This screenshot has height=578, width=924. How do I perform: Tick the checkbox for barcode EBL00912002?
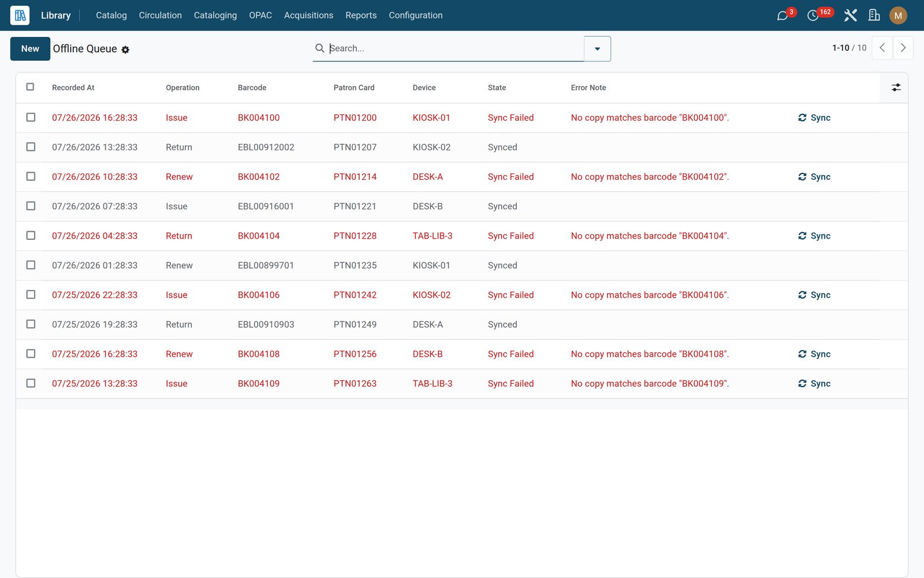coord(31,147)
